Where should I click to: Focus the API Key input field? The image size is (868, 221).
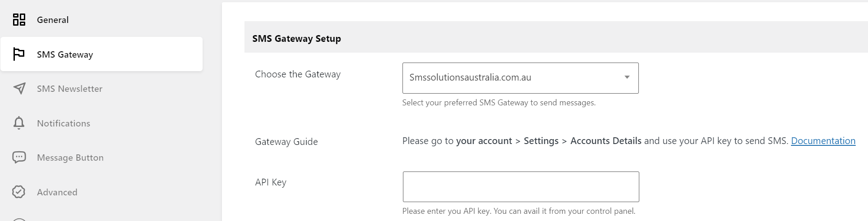click(521, 187)
